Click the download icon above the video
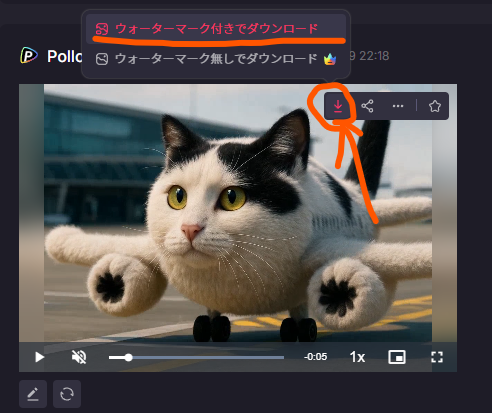The image size is (492, 413). point(338,106)
